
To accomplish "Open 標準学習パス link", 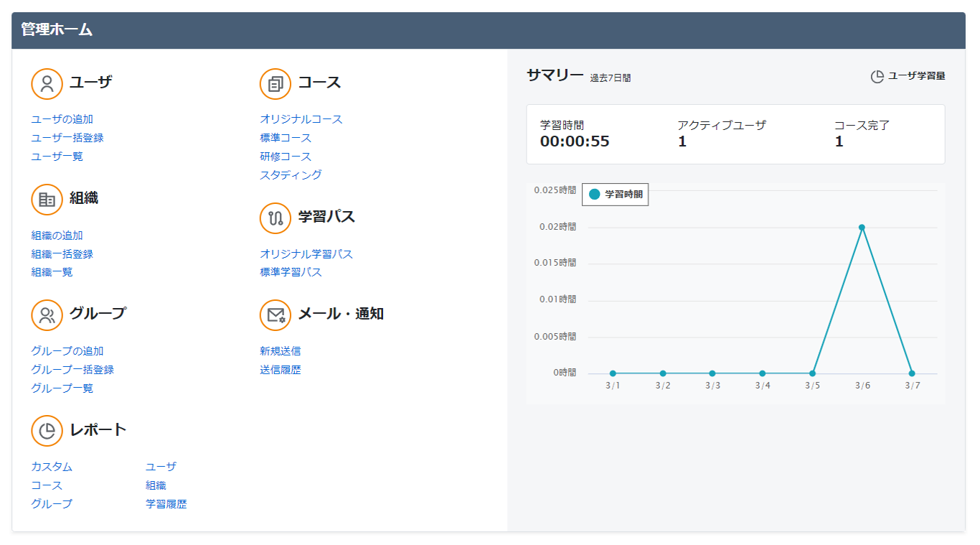I will point(291,272).
